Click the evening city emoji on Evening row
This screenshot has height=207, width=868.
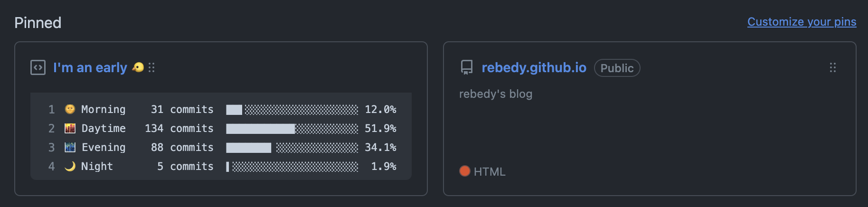point(70,147)
